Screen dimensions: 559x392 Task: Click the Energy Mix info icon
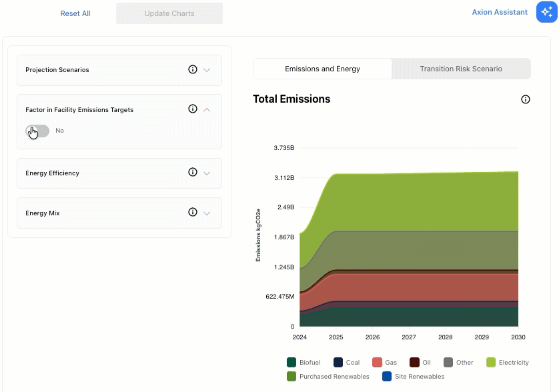point(193,212)
